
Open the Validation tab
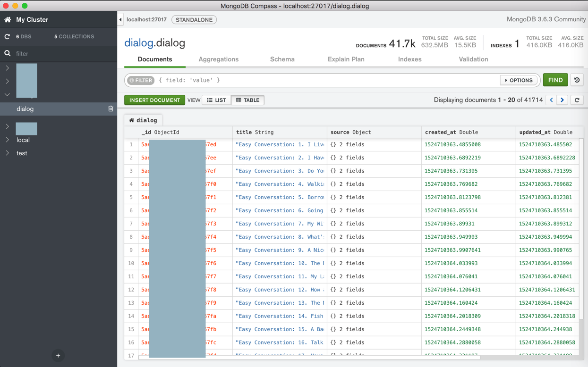tap(473, 59)
